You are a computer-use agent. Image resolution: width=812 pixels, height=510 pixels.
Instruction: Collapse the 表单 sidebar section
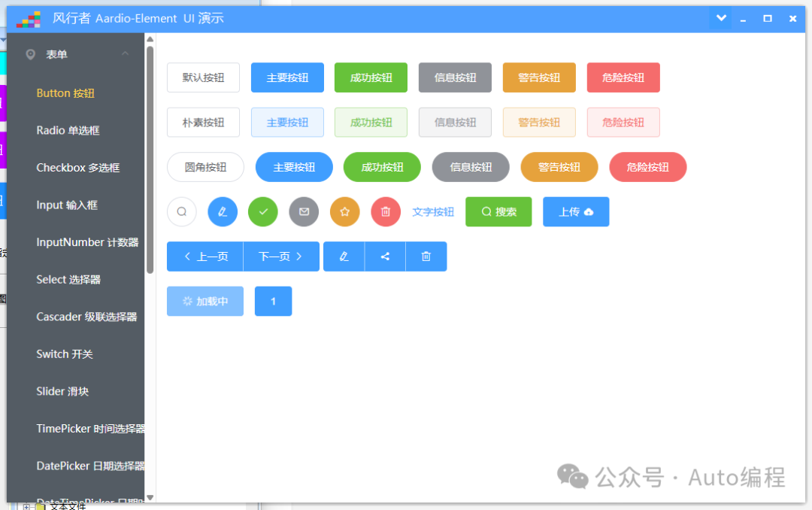(x=125, y=53)
